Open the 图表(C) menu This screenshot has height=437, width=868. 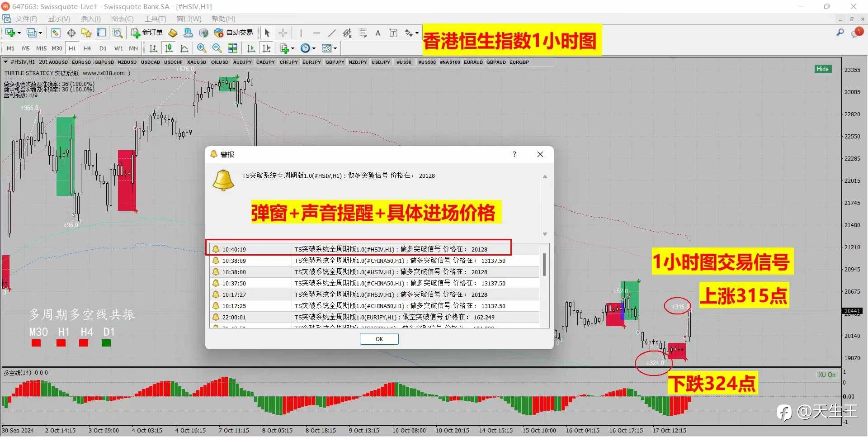[122, 19]
